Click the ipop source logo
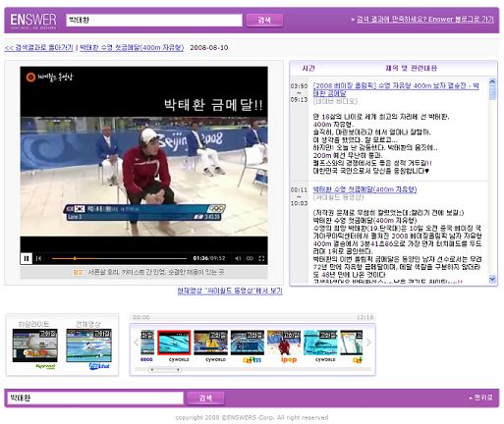504x424 pixels. click(289, 360)
